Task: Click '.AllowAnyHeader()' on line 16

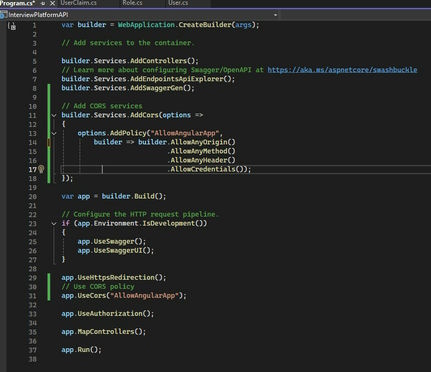Action: (201, 160)
